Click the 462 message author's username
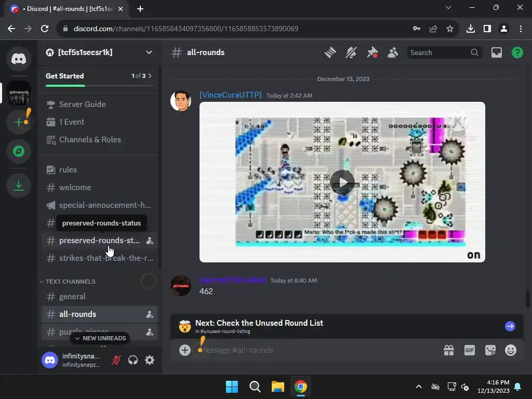This screenshot has height=399, width=532. tap(233, 280)
